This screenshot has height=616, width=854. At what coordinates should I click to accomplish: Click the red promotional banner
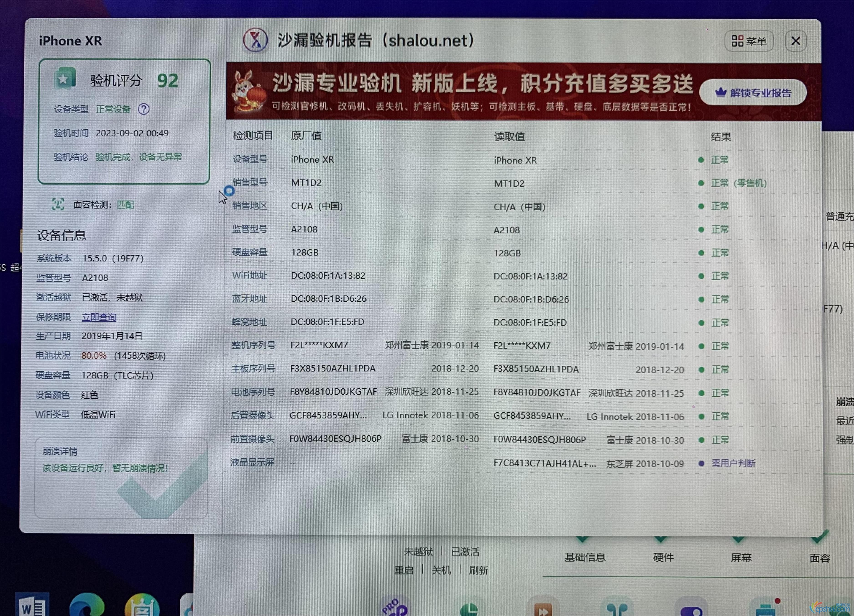pos(523,91)
